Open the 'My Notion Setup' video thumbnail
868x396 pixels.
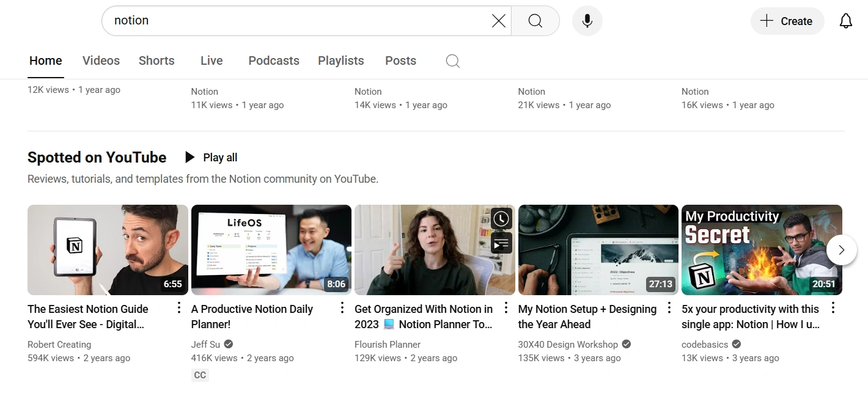(597, 249)
